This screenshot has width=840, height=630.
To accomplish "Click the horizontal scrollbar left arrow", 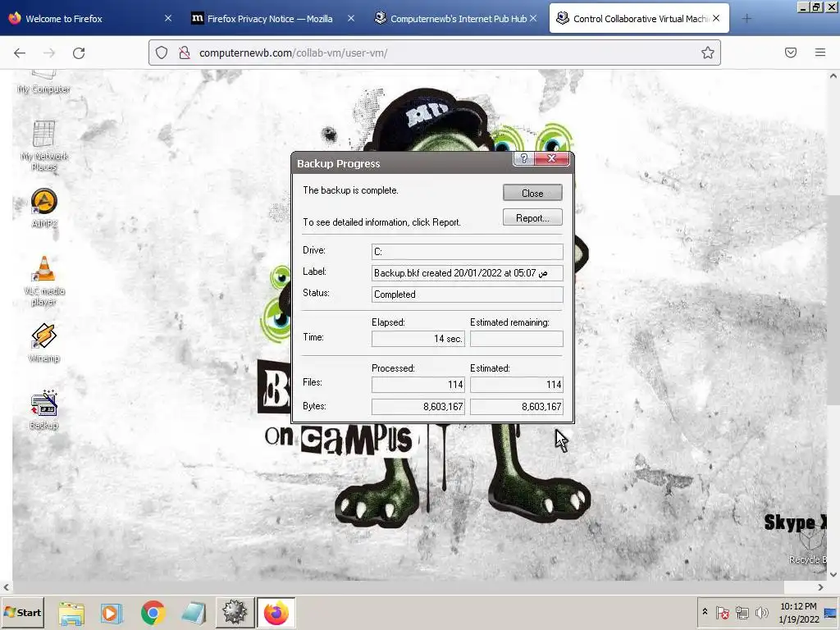I will [6, 587].
